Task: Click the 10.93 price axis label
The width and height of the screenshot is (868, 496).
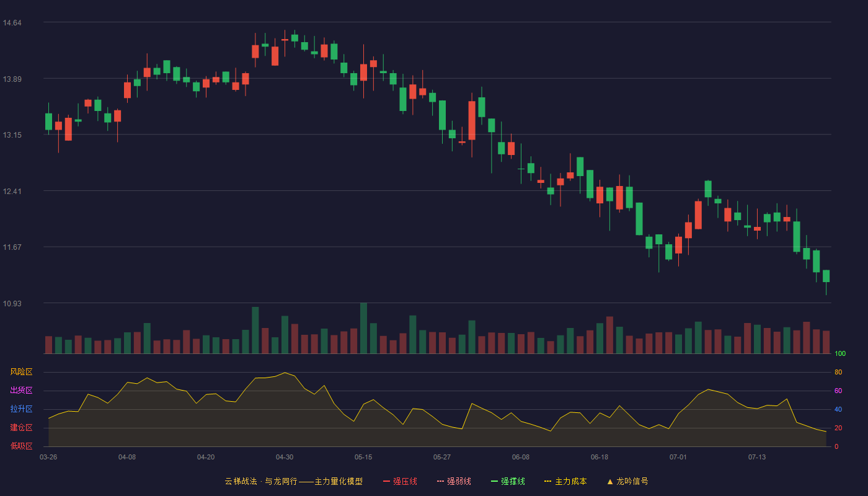Action: pos(12,303)
